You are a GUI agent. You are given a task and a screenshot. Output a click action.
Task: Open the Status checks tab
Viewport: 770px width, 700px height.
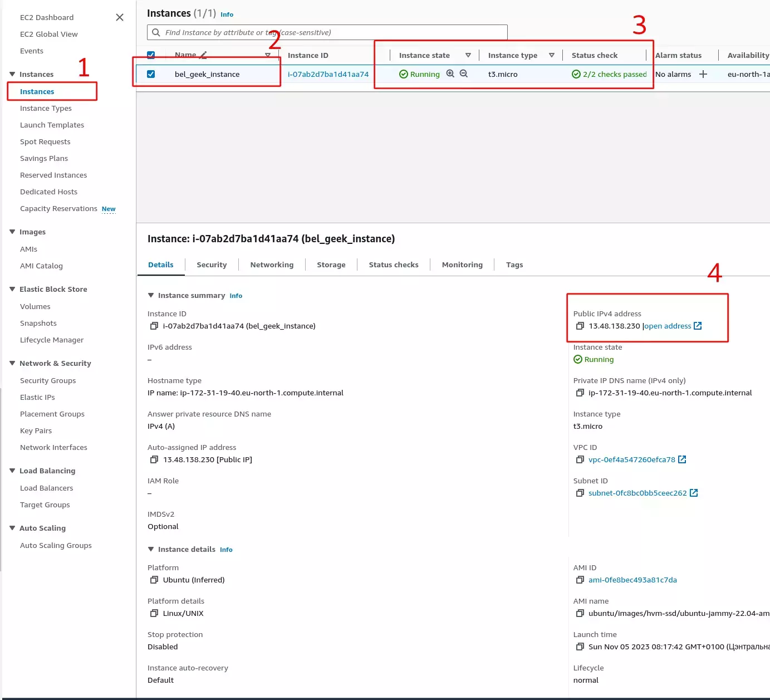394,265
